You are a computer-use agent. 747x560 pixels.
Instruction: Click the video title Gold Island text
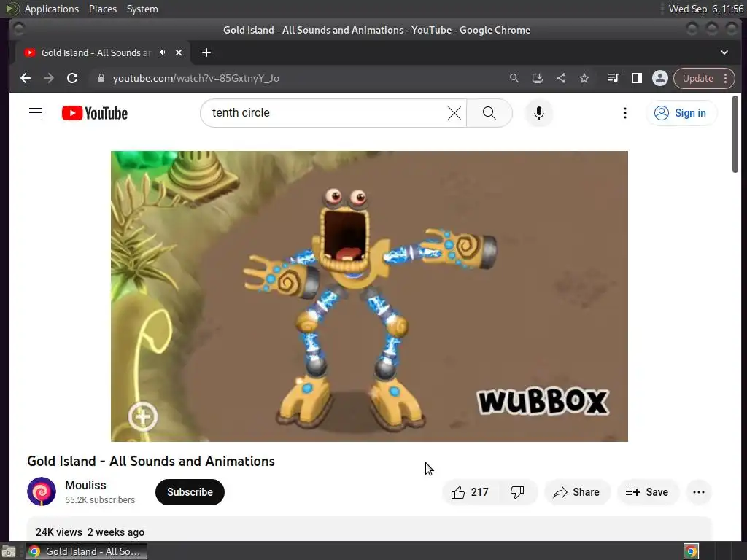[x=150, y=461]
